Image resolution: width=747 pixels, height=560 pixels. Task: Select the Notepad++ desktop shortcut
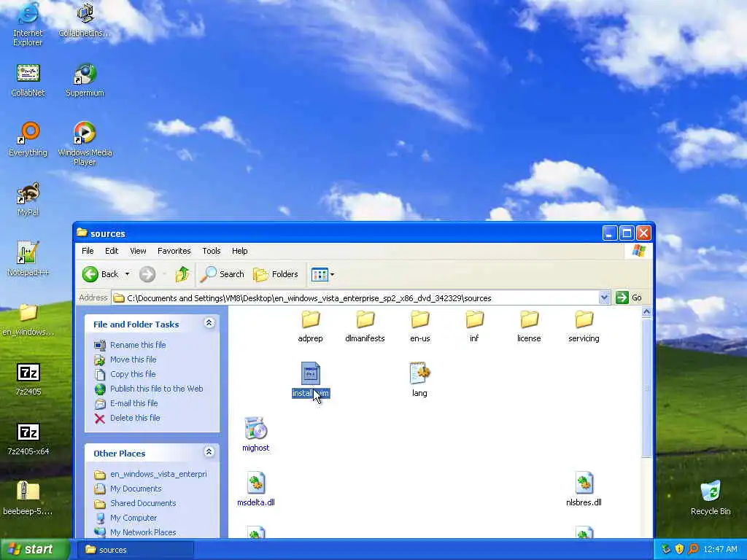click(x=28, y=259)
